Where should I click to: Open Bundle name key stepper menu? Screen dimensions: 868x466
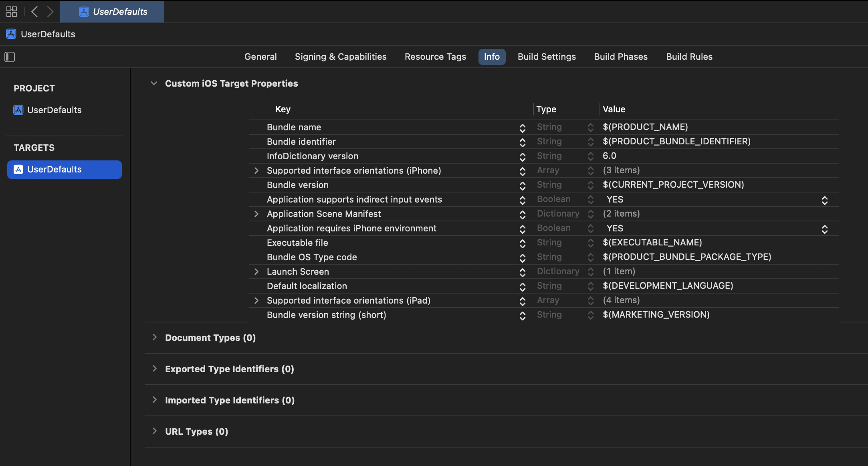[x=522, y=128]
